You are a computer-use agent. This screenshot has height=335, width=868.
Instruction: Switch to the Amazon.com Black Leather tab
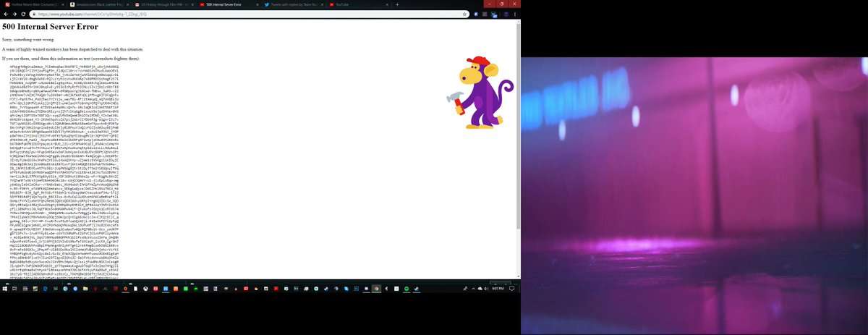98,4
